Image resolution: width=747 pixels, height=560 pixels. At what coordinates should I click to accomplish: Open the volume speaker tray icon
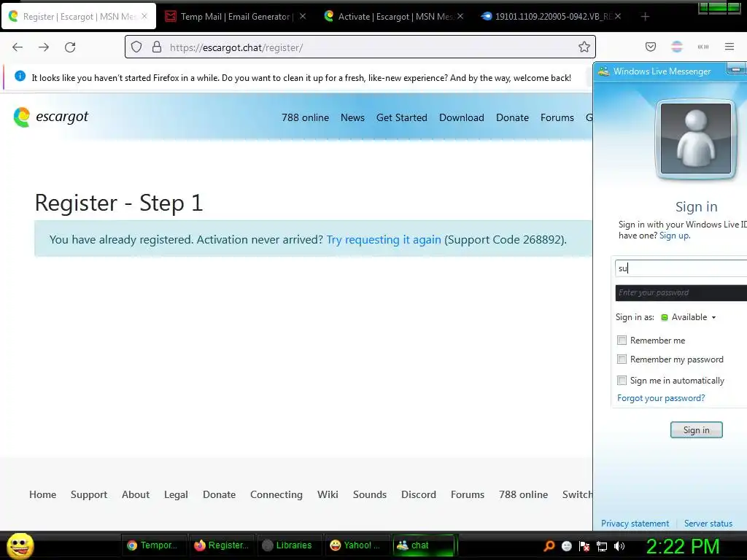(619, 546)
